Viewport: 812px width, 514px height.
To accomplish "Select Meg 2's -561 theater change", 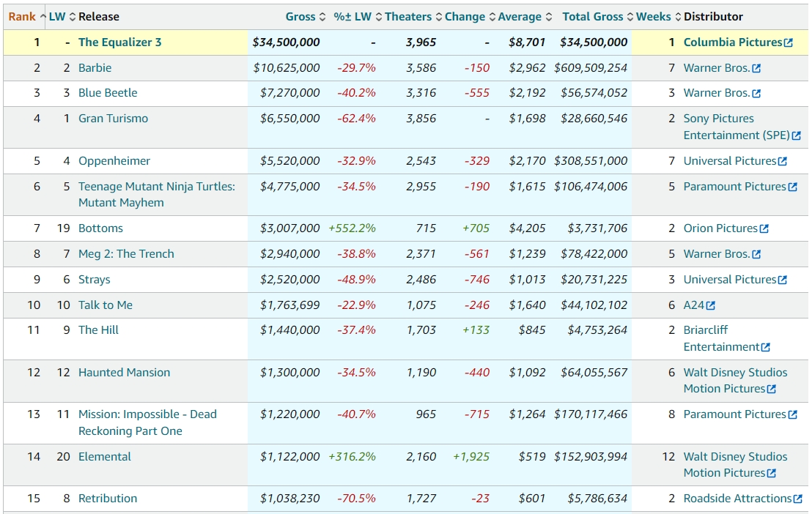I will [x=477, y=253].
